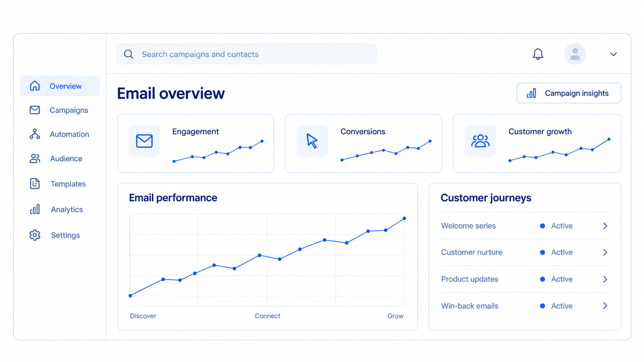This screenshot has width=644, height=362.
Task: Click the Overview home icon in sidebar
Action: (35, 86)
